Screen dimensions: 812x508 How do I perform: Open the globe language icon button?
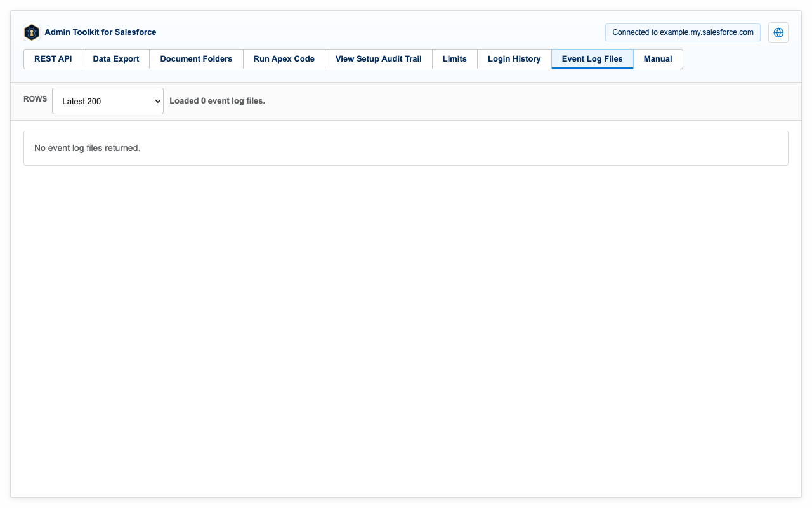pos(778,32)
